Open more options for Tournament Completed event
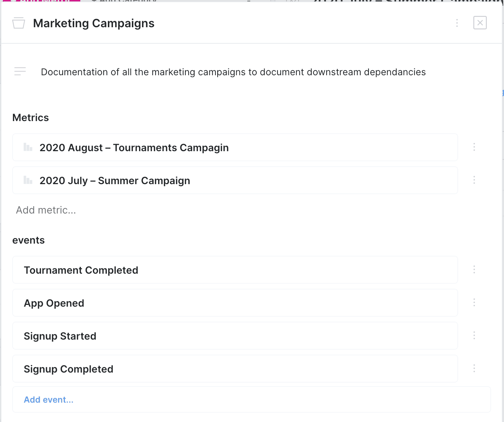 pyautogui.click(x=474, y=270)
